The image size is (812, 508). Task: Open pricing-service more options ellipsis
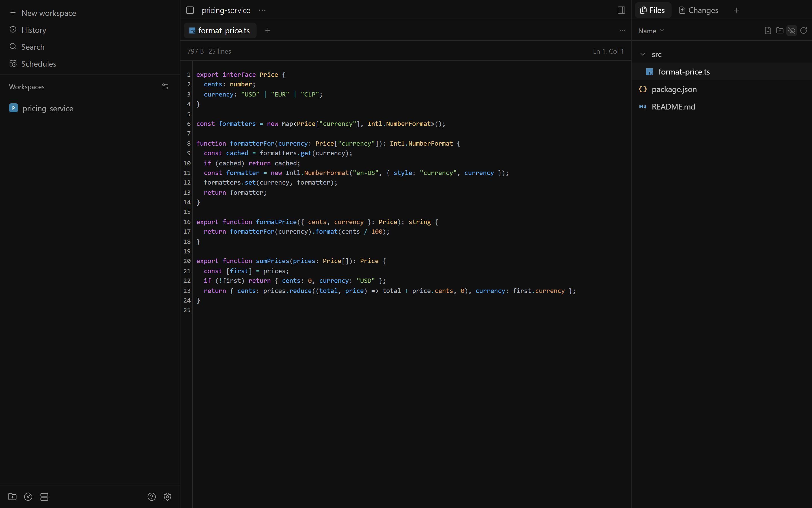click(262, 10)
